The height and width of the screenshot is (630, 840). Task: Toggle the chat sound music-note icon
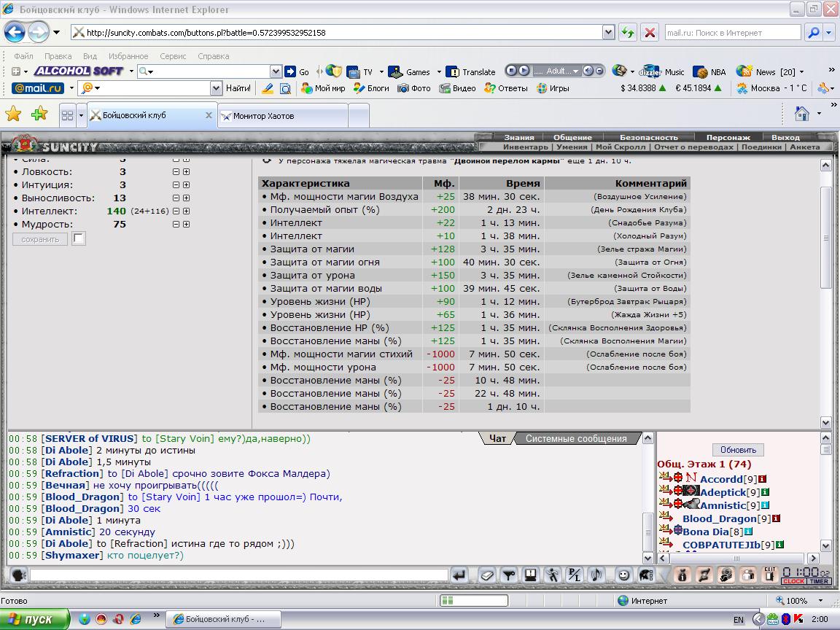click(x=596, y=575)
